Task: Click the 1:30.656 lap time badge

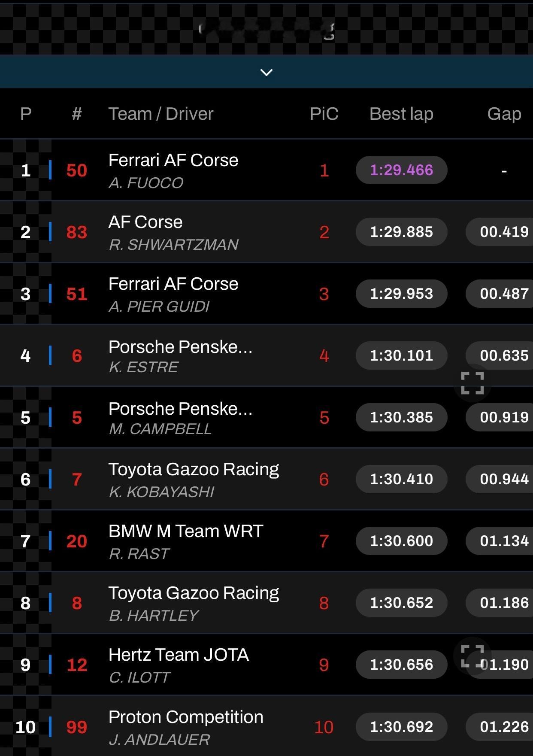Action: (401, 665)
